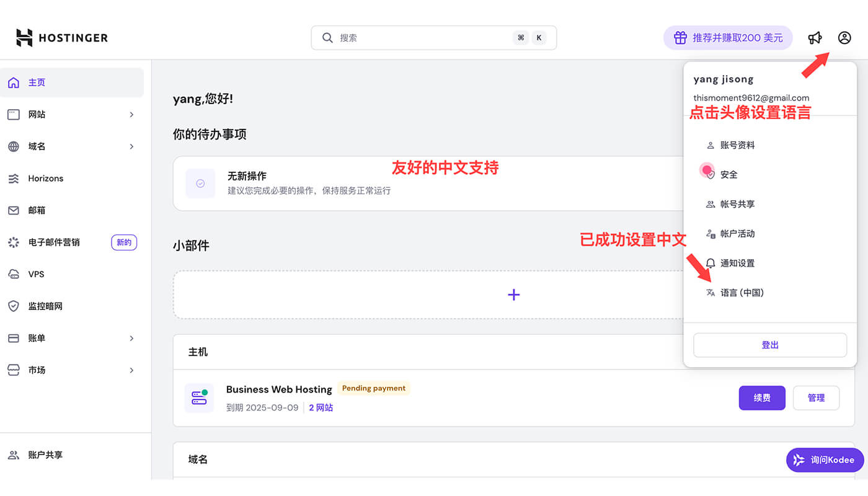The height and width of the screenshot is (496, 868).
Task: Click the 续费 renew button
Action: coord(762,398)
